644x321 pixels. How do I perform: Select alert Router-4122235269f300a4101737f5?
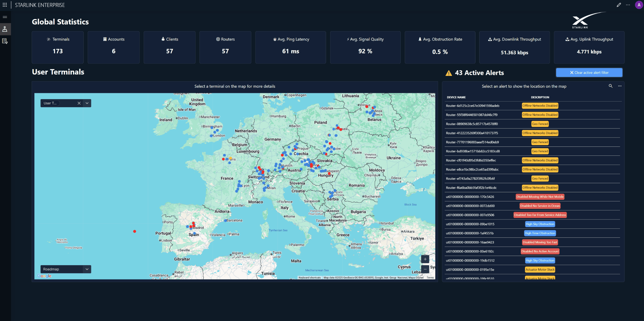point(533,133)
